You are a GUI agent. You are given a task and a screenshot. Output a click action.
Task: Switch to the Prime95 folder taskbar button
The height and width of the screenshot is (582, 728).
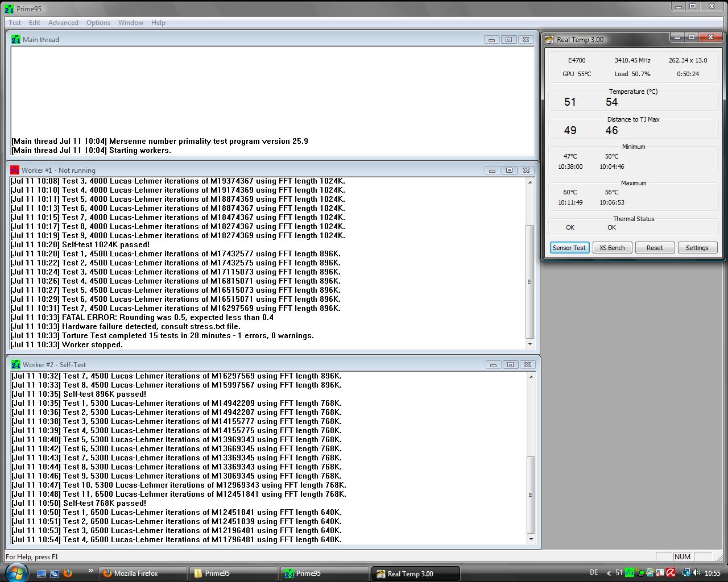click(234, 573)
